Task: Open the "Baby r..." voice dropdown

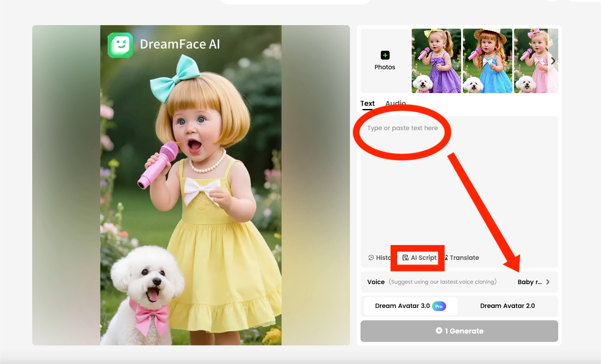Action: point(530,282)
